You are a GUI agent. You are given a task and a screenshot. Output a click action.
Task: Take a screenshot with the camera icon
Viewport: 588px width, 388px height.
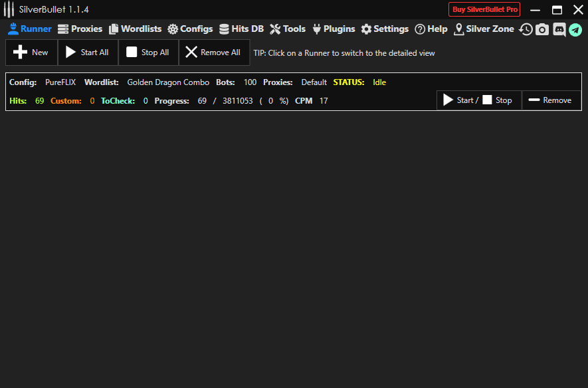(542, 29)
